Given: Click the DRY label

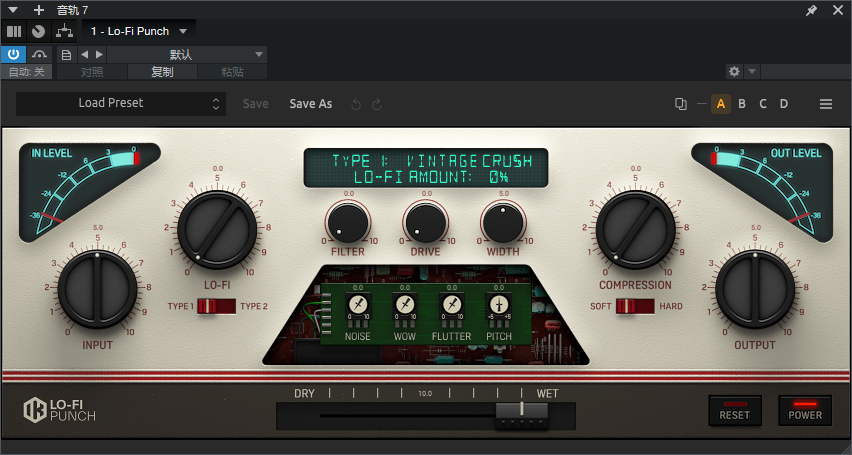Looking at the screenshot, I should tap(304, 394).
